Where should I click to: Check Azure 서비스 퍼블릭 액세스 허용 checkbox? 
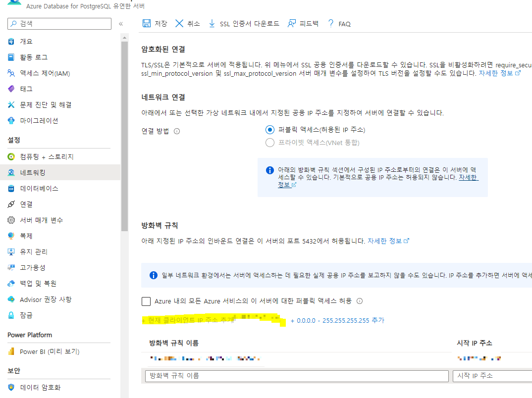[x=146, y=301]
